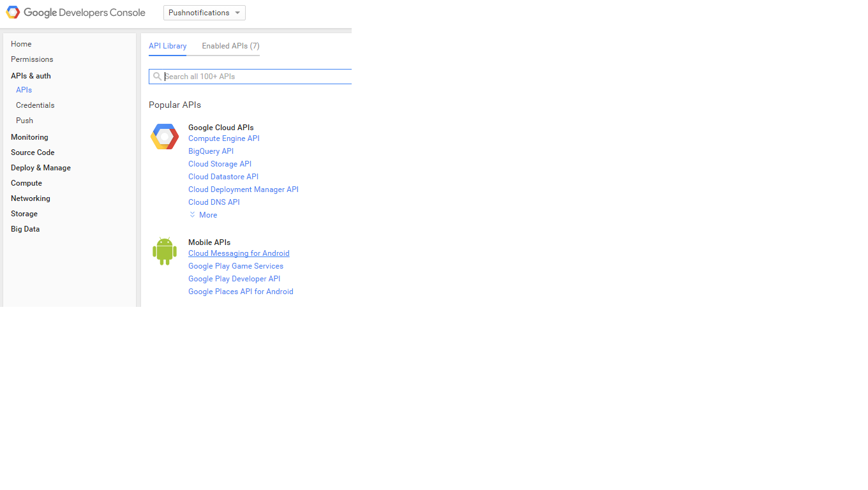Click the Mobile APIs heading
The image size is (868, 490).
coord(209,242)
